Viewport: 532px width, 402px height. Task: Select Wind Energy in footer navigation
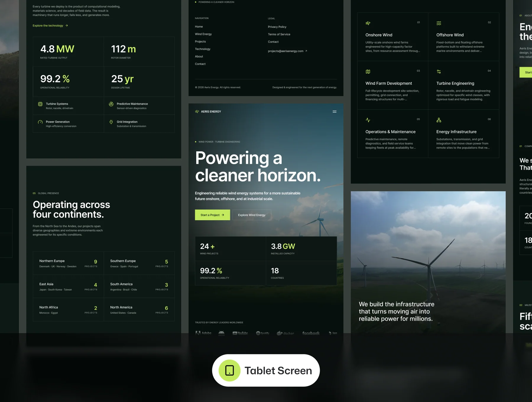pos(203,34)
